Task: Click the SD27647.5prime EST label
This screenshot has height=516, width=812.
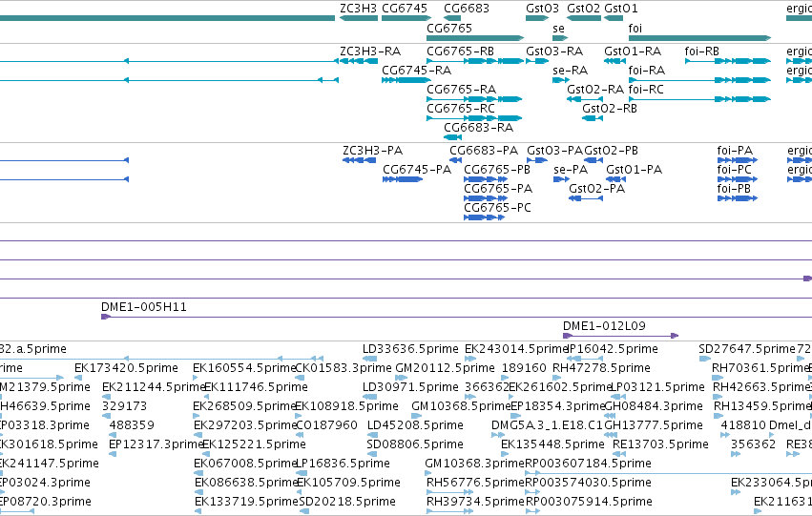Action: click(747, 349)
